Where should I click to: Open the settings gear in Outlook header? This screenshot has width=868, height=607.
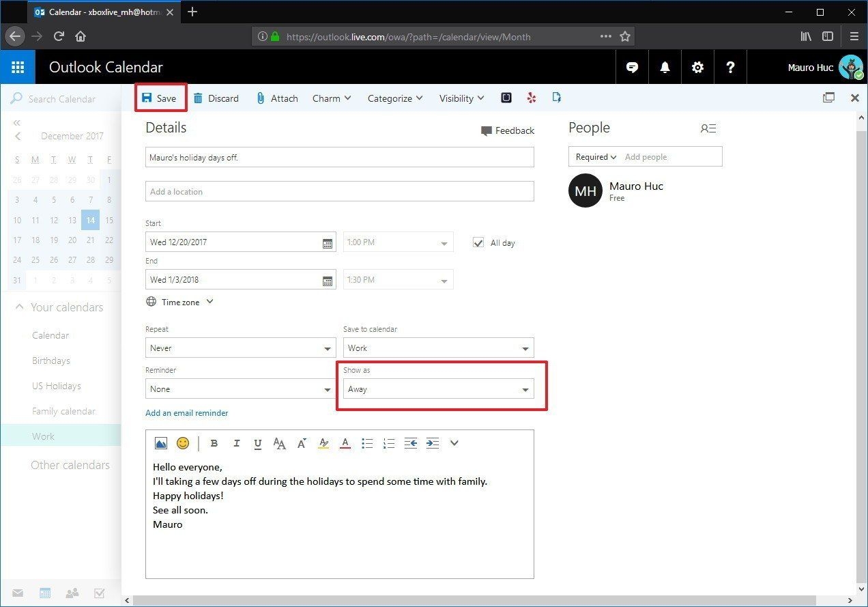pos(697,67)
